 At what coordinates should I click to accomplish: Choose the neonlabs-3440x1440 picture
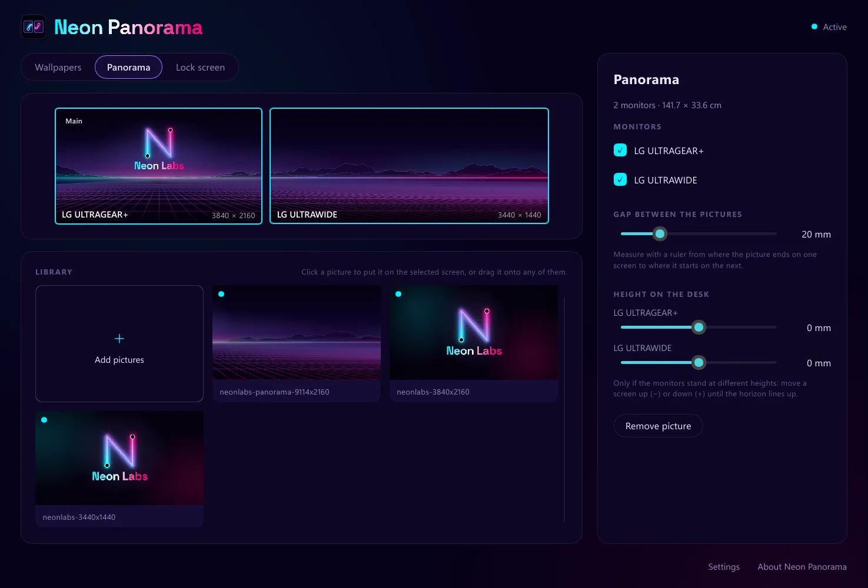119,469
